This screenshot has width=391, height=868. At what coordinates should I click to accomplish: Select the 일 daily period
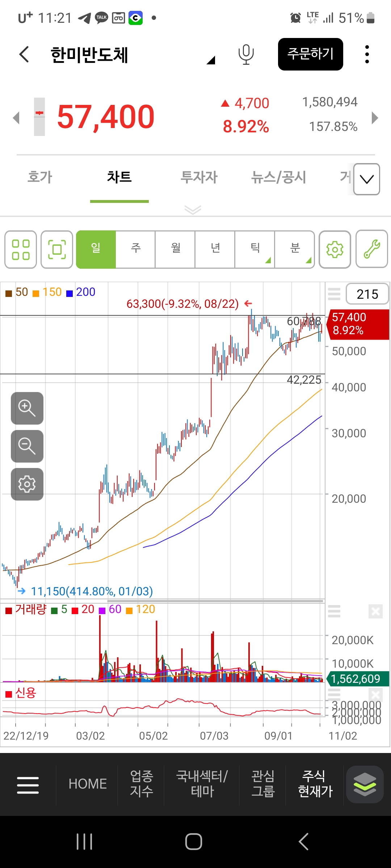[96, 250]
